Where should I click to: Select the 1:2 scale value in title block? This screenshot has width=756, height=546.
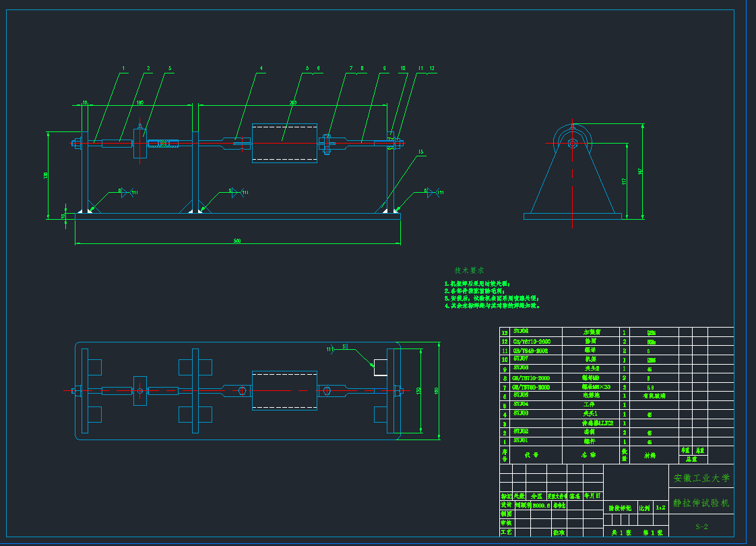(660, 508)
